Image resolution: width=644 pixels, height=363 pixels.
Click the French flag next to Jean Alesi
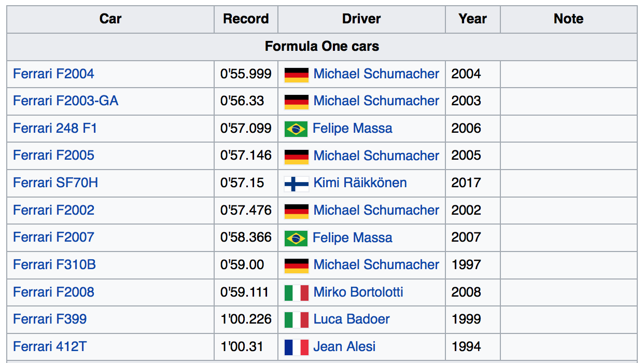click(297, 347)
